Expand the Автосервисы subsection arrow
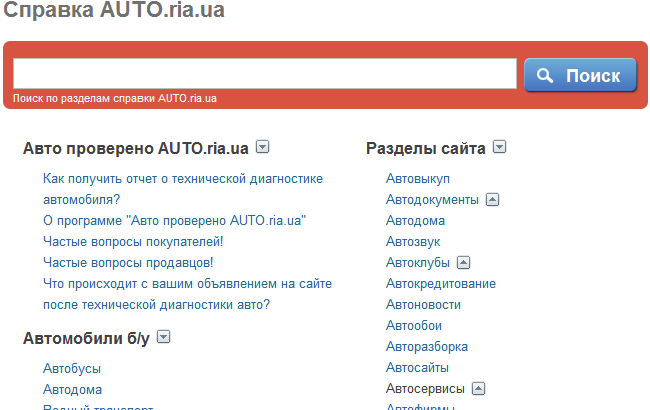The image size is (650, 410). tap(478, 389)
